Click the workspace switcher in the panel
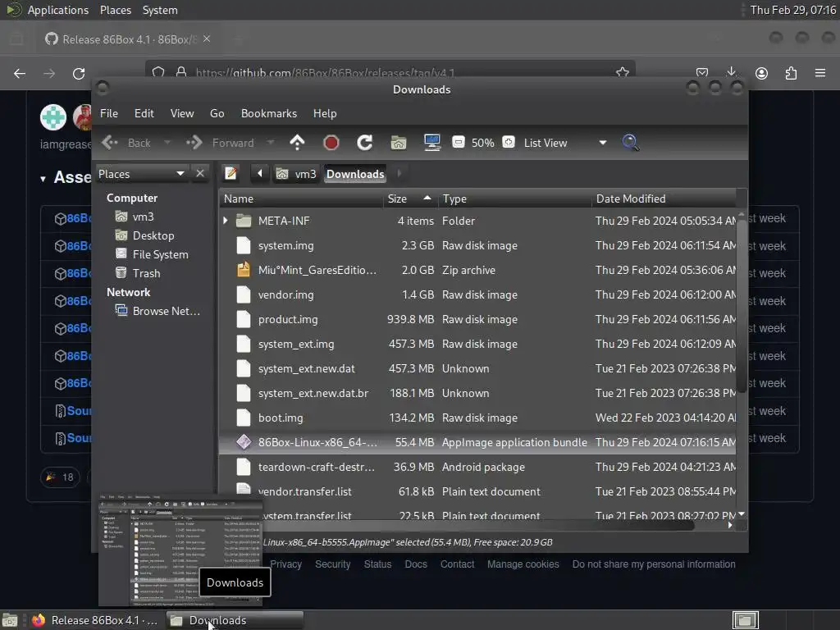Screen dimensions: 840x630 [745, 620]
